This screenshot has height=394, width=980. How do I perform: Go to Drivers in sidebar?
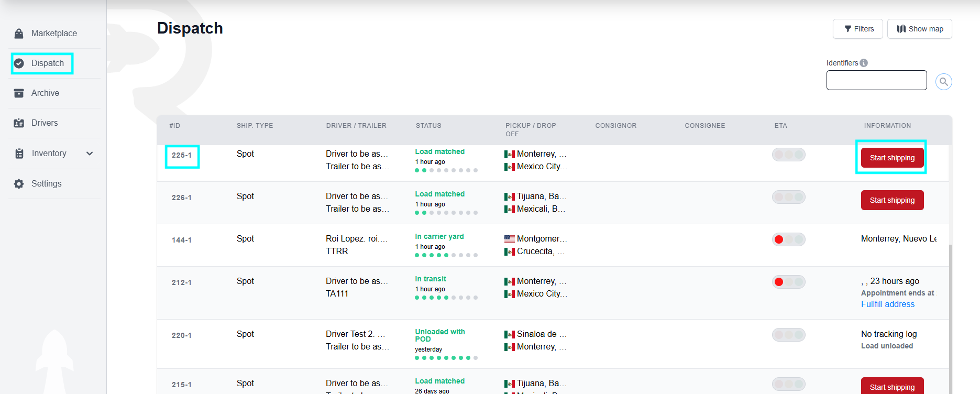(x=45, y=123)
